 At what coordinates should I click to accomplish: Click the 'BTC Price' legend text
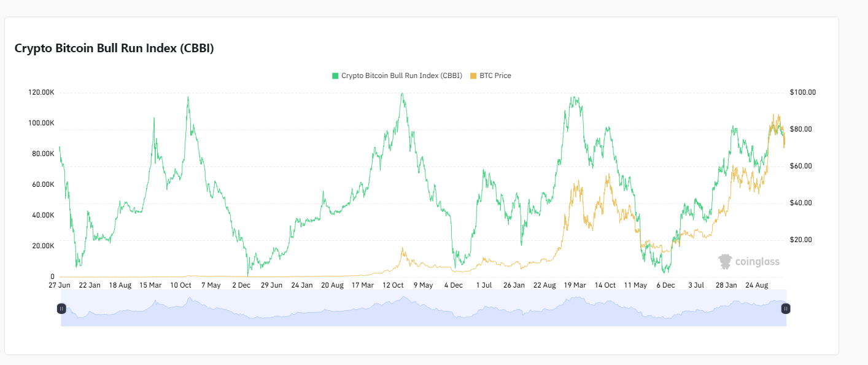pyautogui.click(x=495, y=76)
